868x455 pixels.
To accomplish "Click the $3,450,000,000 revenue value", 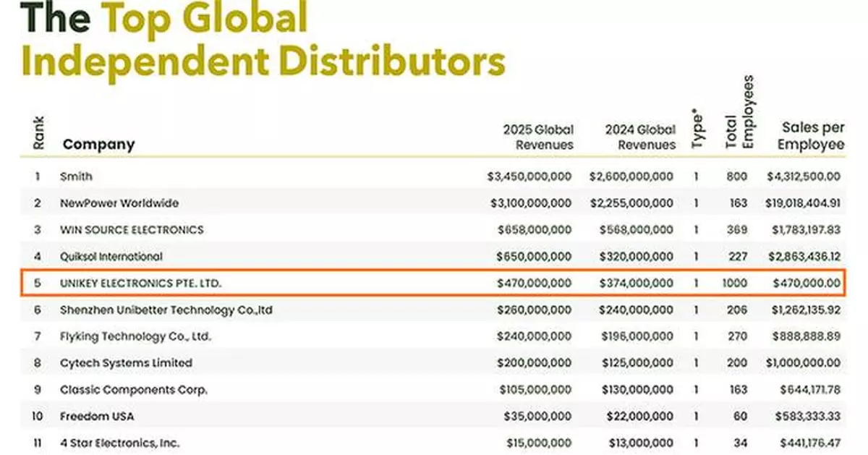I will pos(530,177).
